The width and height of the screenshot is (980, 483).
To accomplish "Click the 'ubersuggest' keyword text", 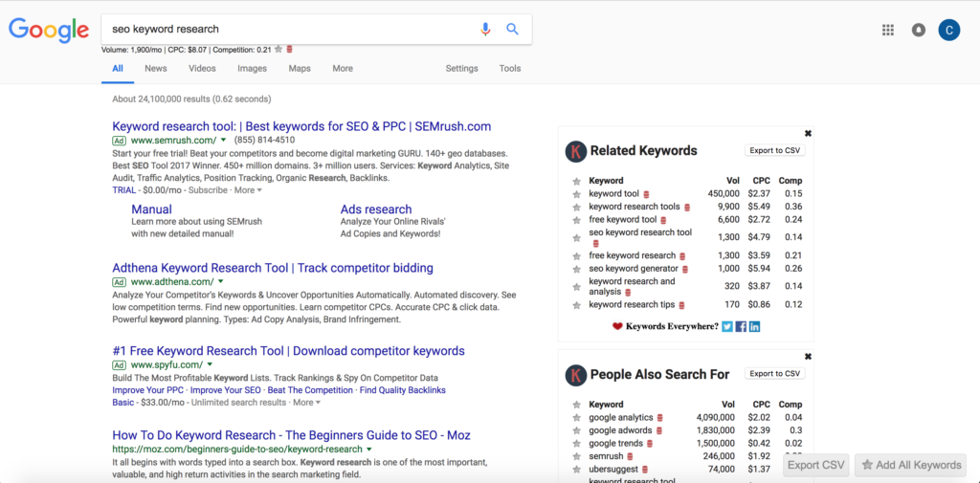I will click(613, 470).
